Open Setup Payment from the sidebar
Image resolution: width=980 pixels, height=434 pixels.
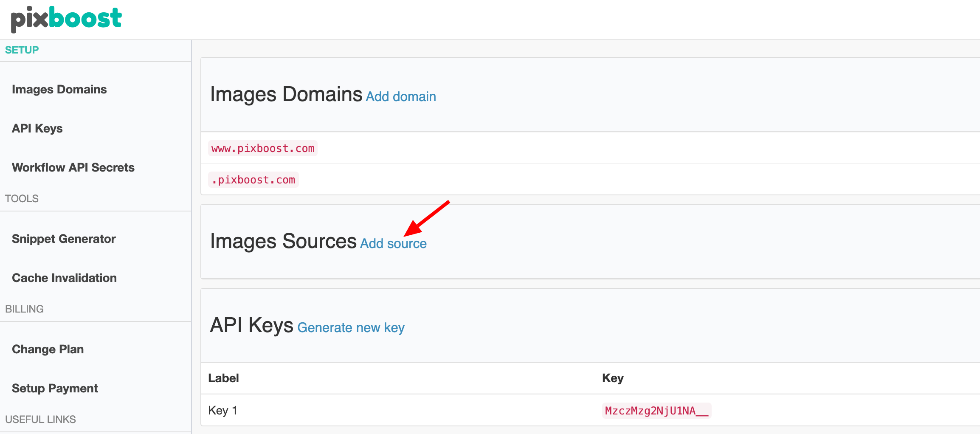click(x=55, y=388)
